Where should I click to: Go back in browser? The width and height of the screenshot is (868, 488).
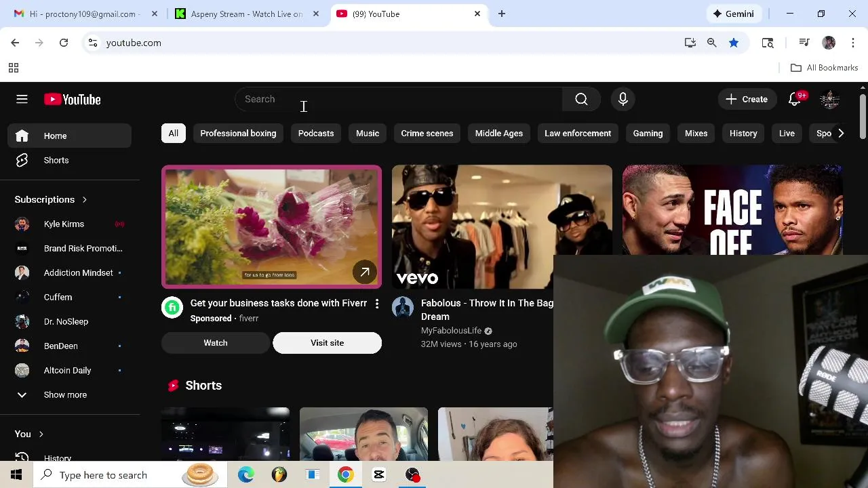click(x=15, y=43)
